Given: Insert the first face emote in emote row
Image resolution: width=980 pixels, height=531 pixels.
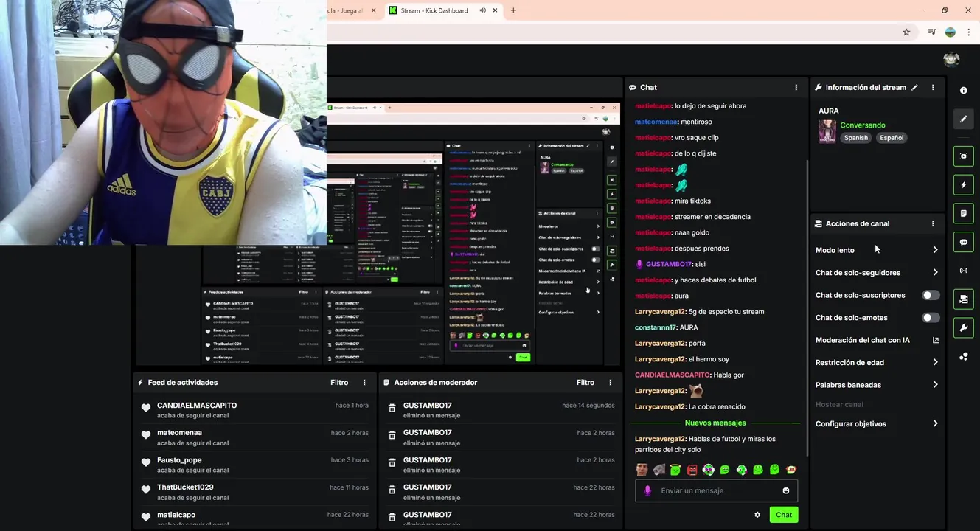Looking at the screenshot, I should (x=642, y=470).
